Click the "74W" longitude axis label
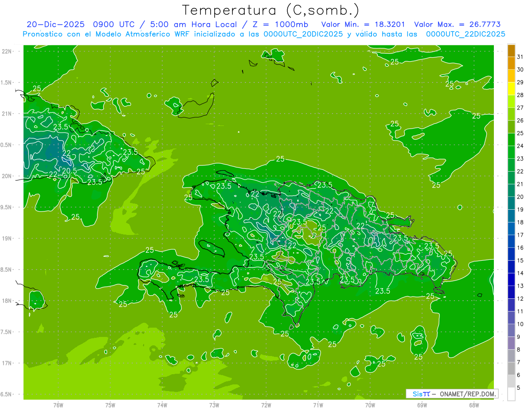This screenshot has height=411, width=532. coord(162,405)
